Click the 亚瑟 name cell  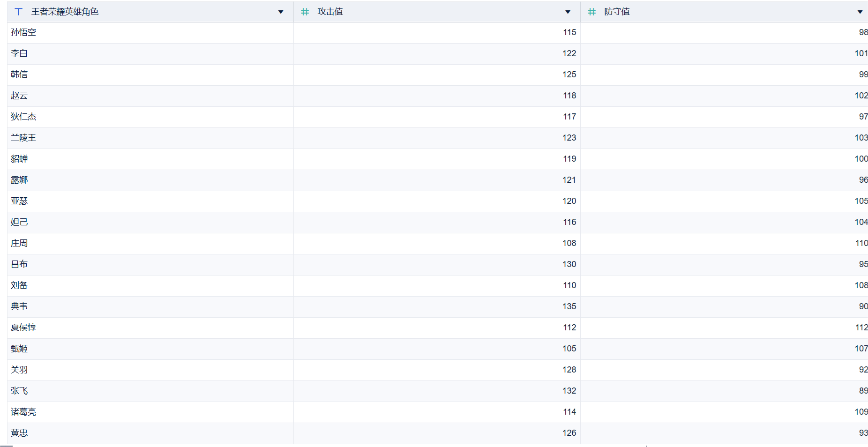(150, 201)
